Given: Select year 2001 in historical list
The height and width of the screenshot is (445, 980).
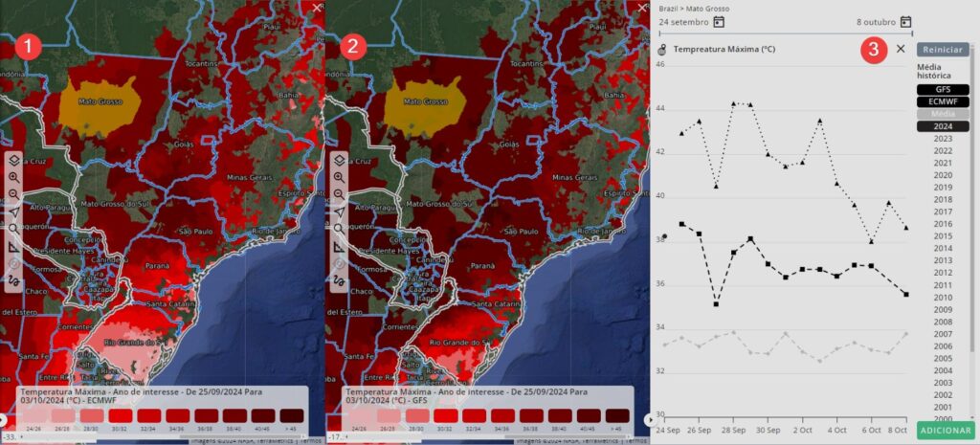Looking at the screenshot, I should (x=943, y=407).
